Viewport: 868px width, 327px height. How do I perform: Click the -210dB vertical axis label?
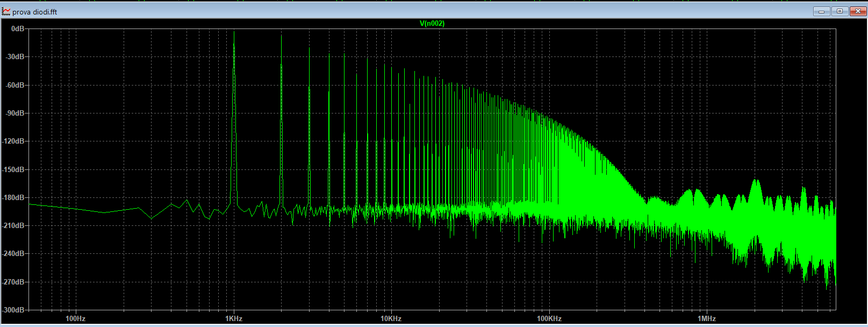point(13,225)
